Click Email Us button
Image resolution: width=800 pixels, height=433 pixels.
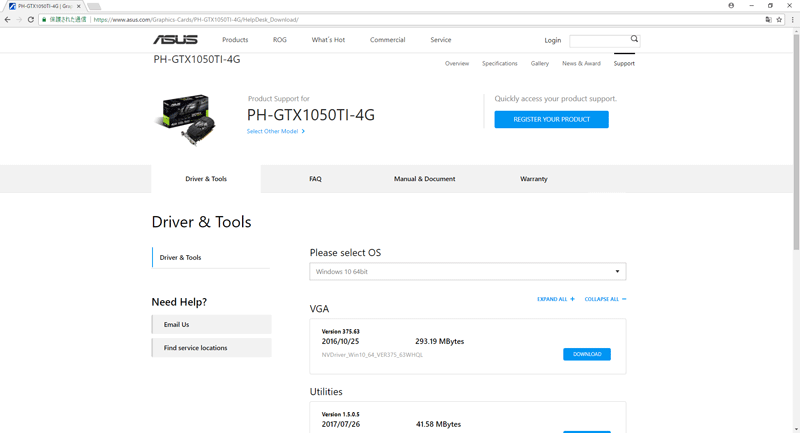[211, 324]
